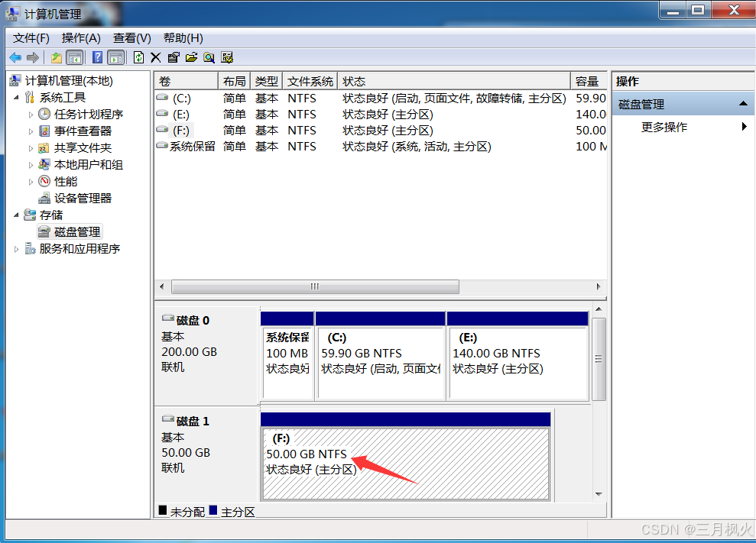Click the Up one level folder icon
Image resolution: width=756 pixels, height=543 pixels.
pyautogui.click(x=57, y=58)
